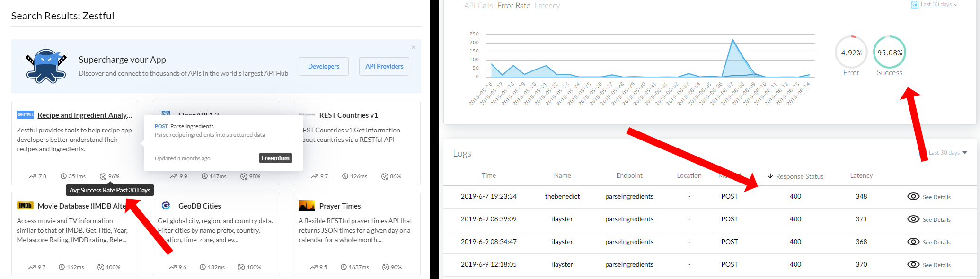The width and height of the screenshot is (980, 279).
Task: Click See Details eye icon for 08:39:09 row
Action: (913, 219)
